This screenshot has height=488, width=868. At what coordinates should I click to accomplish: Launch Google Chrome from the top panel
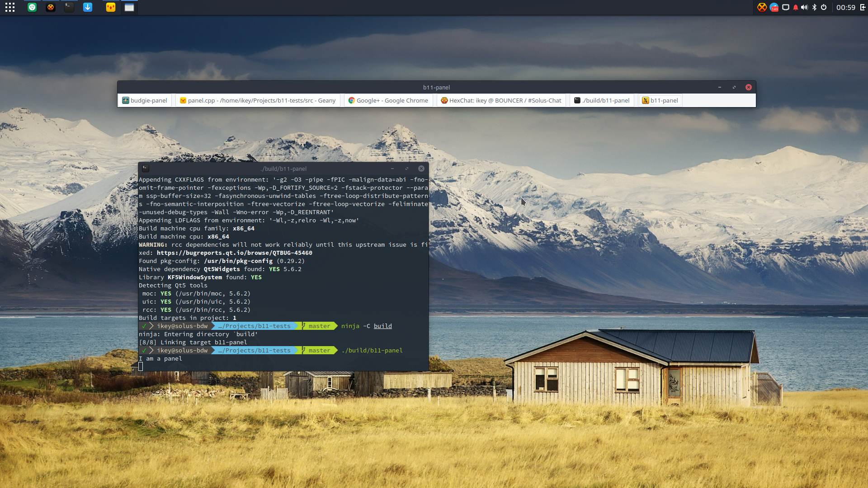point(32,7)
